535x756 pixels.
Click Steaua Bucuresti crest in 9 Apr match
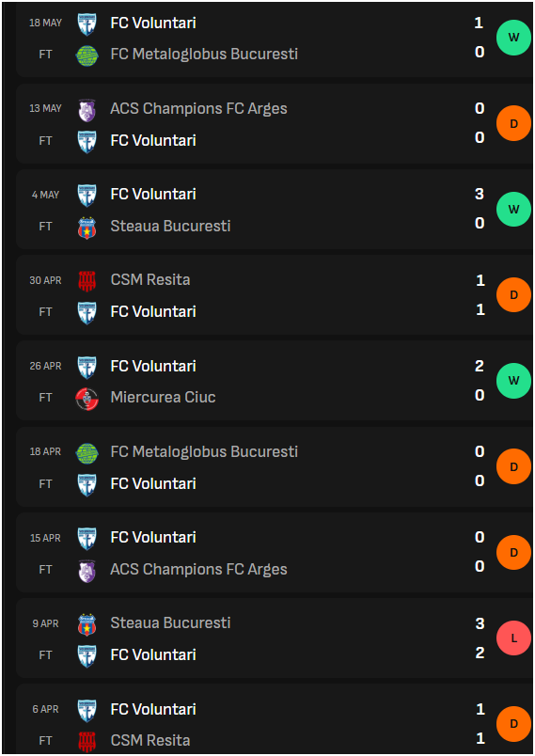pos(87,624)
